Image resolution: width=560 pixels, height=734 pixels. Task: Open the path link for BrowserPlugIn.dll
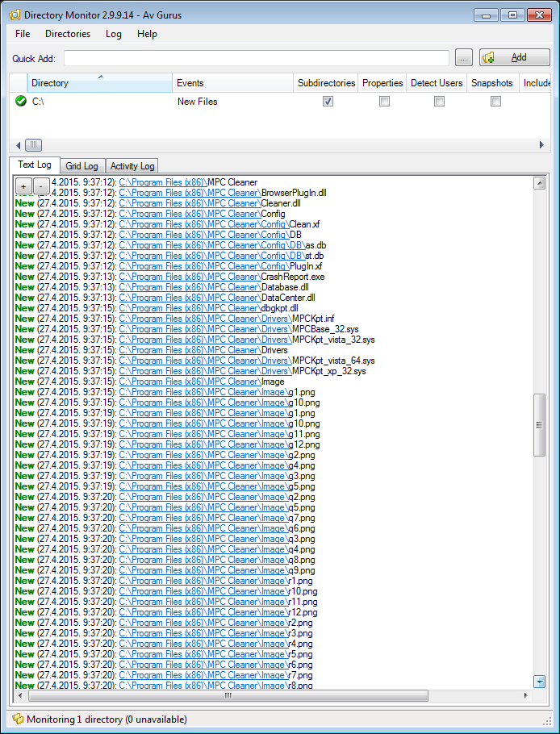[x=190, y=193]
